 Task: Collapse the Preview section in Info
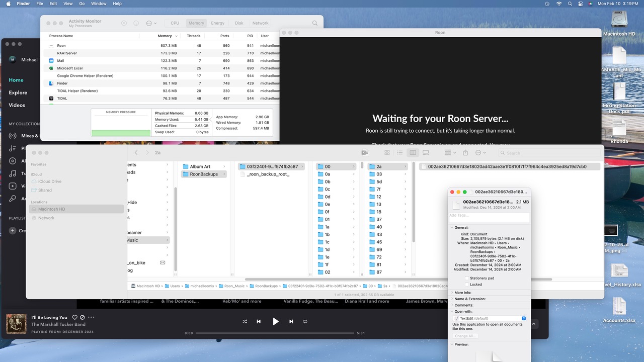click(452, 344)
